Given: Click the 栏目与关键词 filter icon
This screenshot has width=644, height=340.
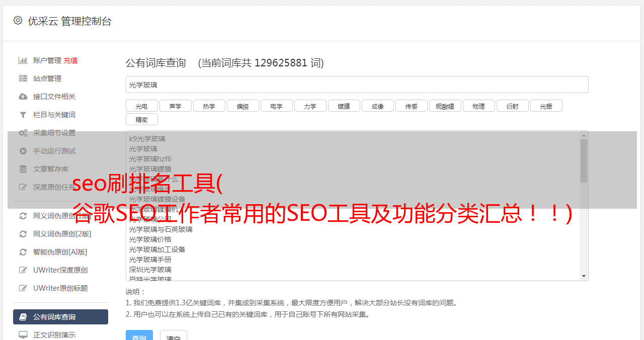Looking at the screenshot, I should click(23, 115).
